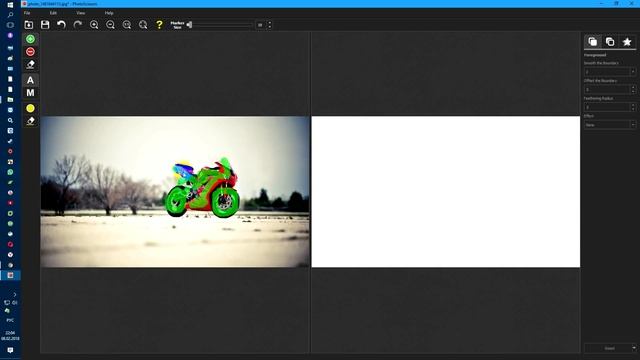Click the Save button at bottom right
640x360 pixels.
(x=608, y=348)
